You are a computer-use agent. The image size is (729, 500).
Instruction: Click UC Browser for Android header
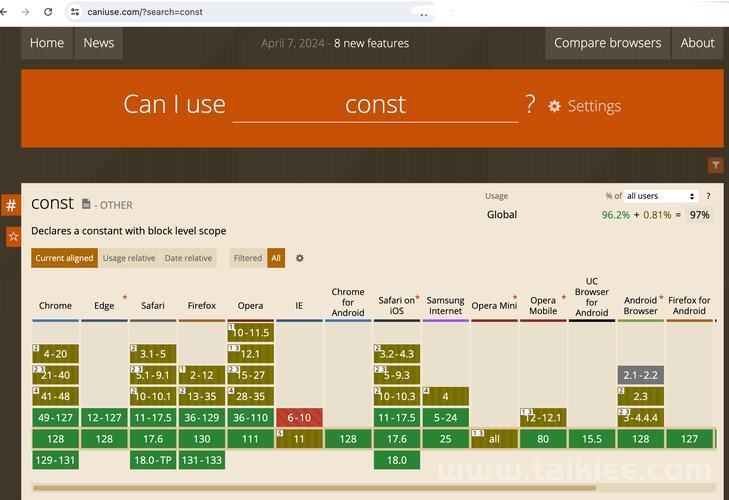click(x=591, y=297)
